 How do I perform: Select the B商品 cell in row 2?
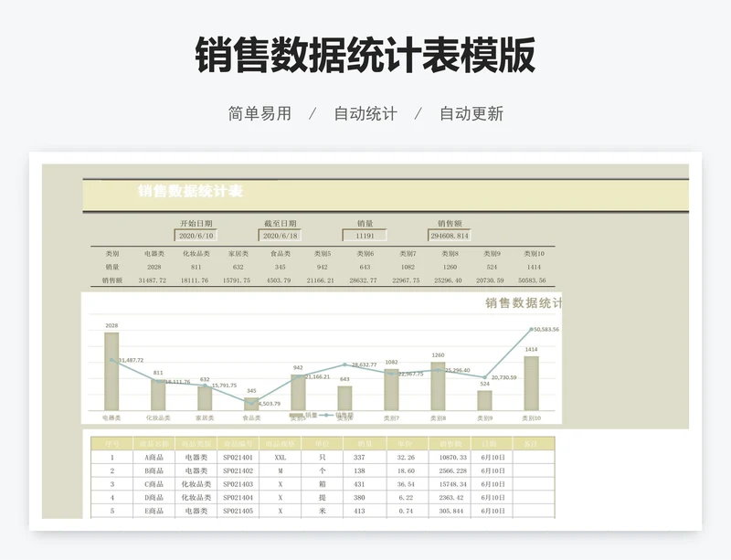[x=154, y=471]
